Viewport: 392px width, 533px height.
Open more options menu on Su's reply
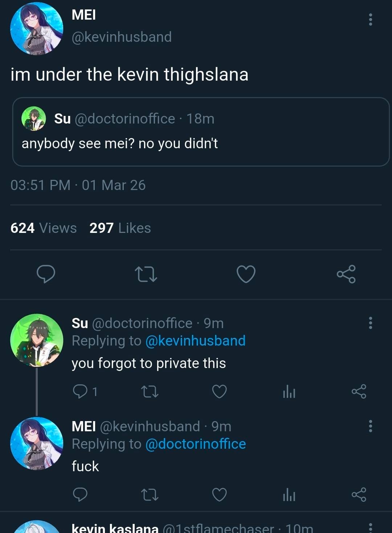pos(370,323)
